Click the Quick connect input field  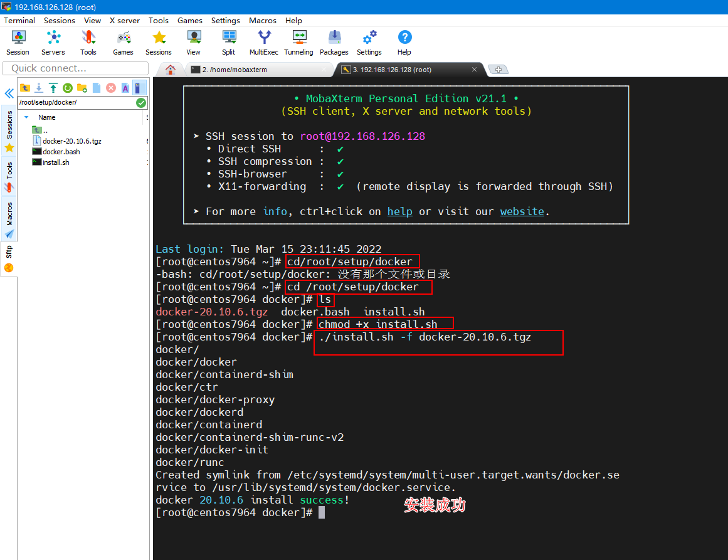coord(75,68)
